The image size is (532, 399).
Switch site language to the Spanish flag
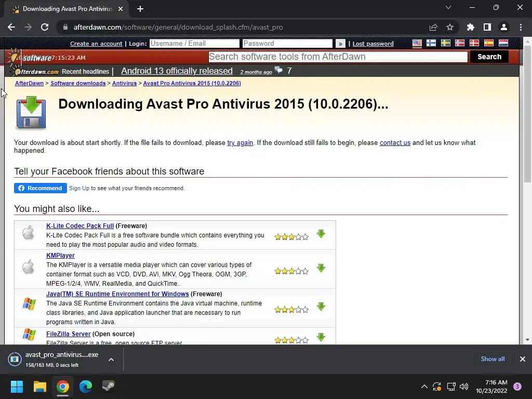[488, 43]
